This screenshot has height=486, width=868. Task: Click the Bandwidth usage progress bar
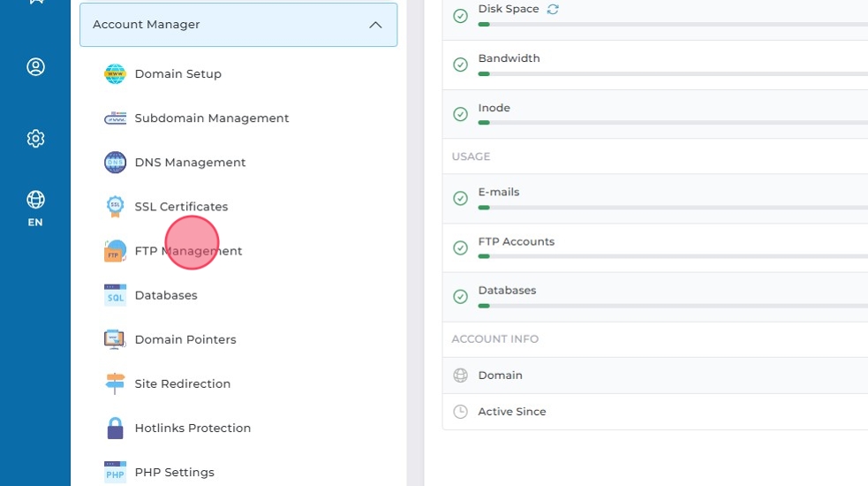[x=671, y=74]
